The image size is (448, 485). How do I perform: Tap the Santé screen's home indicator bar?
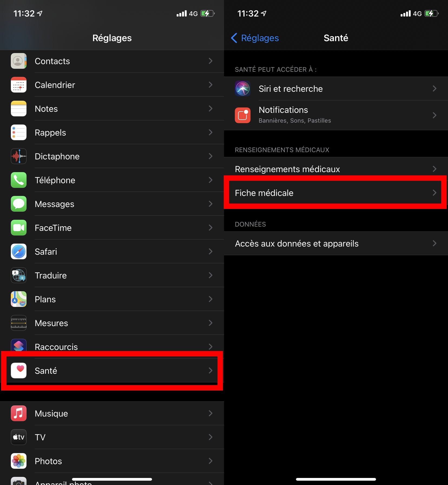(336, 479)
